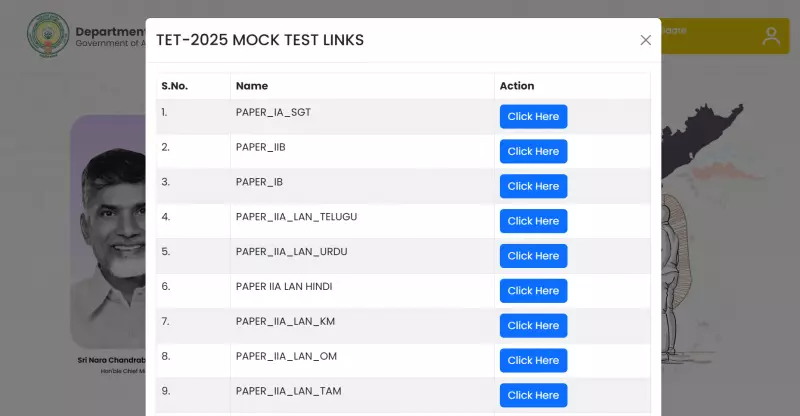Click the Andhra Pradesh map graphic behind dialog
Image resolution: width=800 pixels, height=416 pixels.
click(x=702, y=140)
